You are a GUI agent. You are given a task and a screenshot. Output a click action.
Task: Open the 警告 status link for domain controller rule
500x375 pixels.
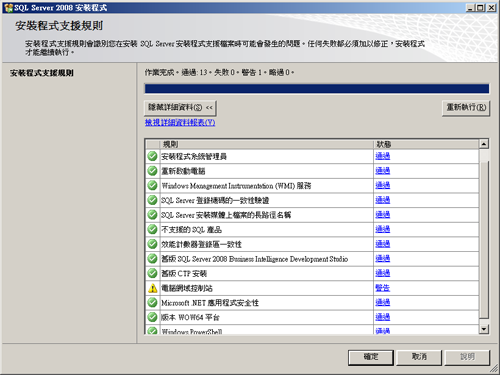[382, 288]
